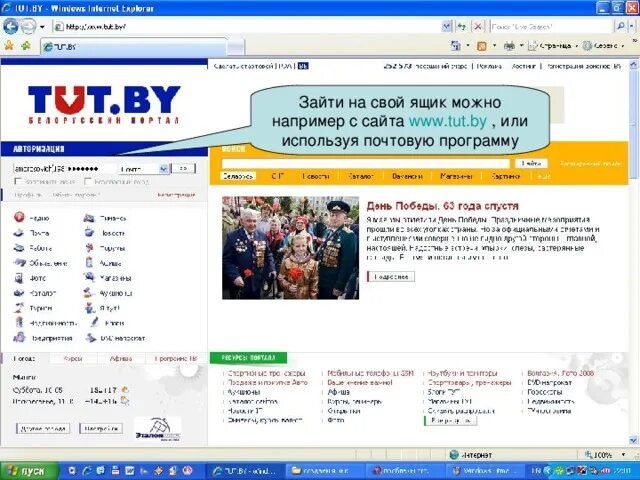Image resolution: width=640 pixels, height=480 pixels.
Task: Open the Страница (Page) menu
Action: [x=553, y=46]
